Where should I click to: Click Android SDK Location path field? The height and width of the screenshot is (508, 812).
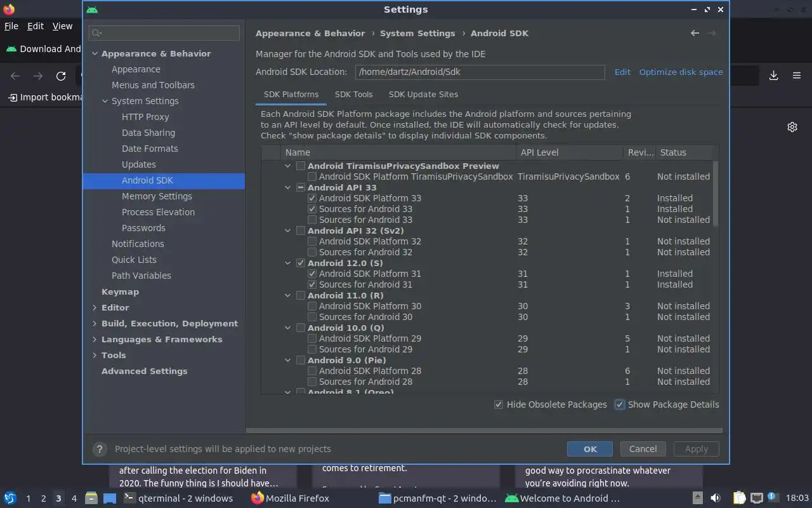(x=480, y=72)
